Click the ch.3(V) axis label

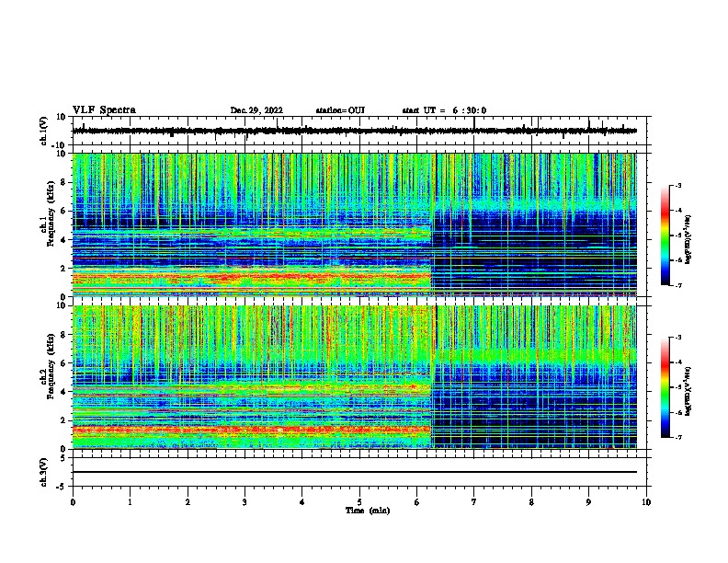[x=44, y=472]
